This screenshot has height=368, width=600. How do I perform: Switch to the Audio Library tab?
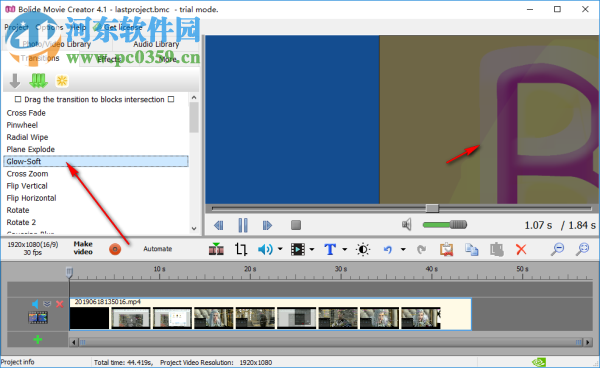pos(156,44)
